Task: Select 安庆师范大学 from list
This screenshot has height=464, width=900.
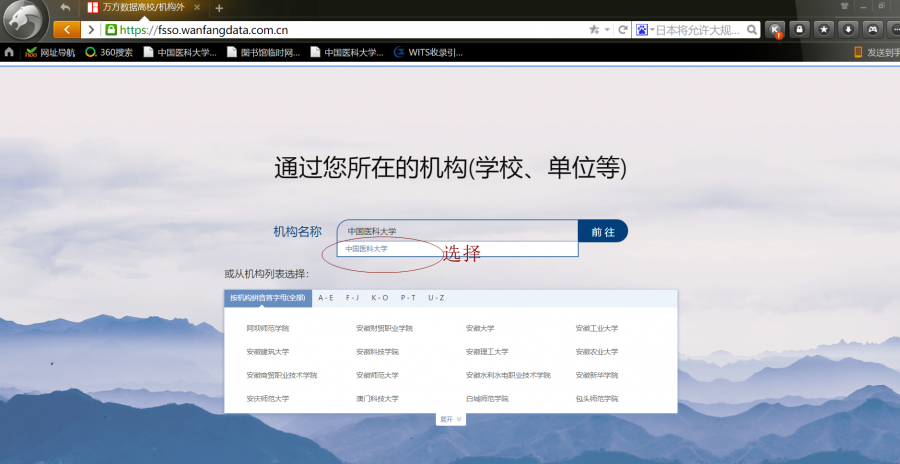Action: click(x=267, y=399)
